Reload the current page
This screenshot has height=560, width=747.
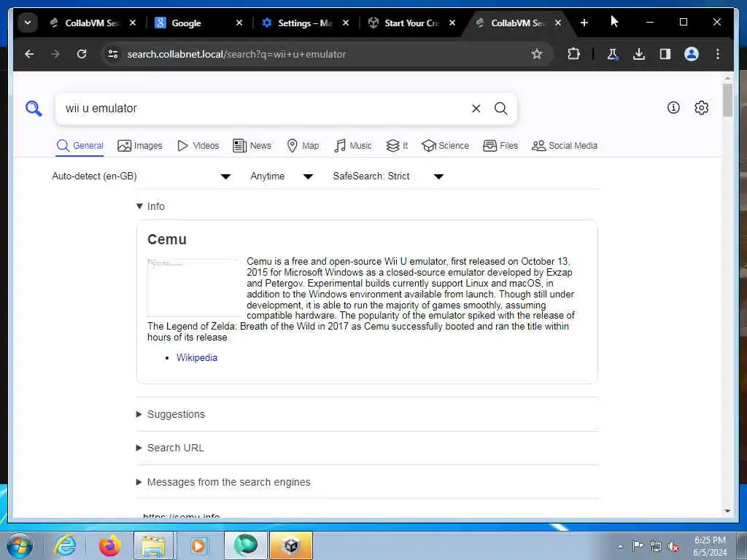tap(82, 54)
